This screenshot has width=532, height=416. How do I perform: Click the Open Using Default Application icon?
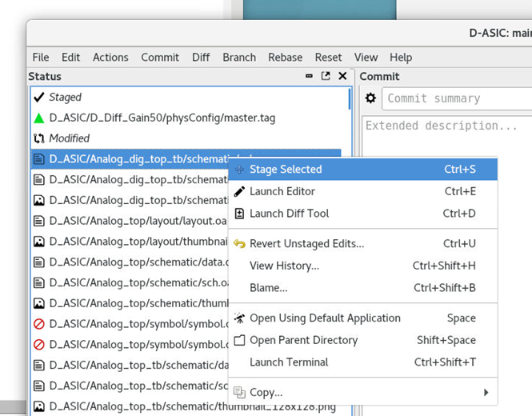[x=239, y=318]
